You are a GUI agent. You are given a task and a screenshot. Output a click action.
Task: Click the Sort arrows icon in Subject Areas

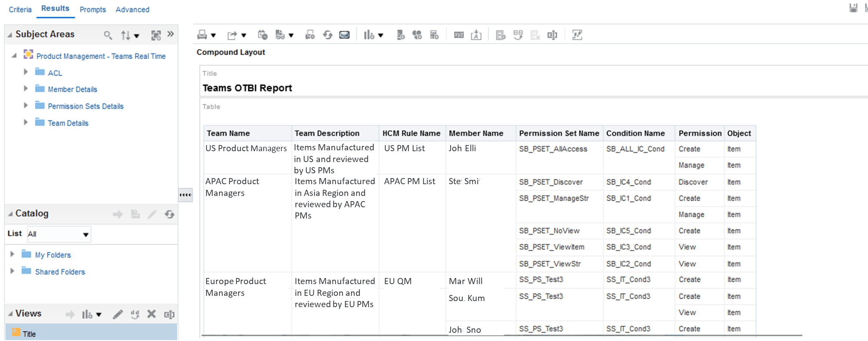pos(126,35)
